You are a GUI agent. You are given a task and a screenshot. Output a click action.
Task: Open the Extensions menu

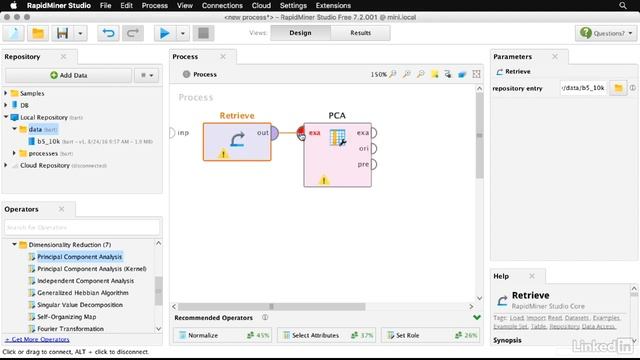[333, 5]
